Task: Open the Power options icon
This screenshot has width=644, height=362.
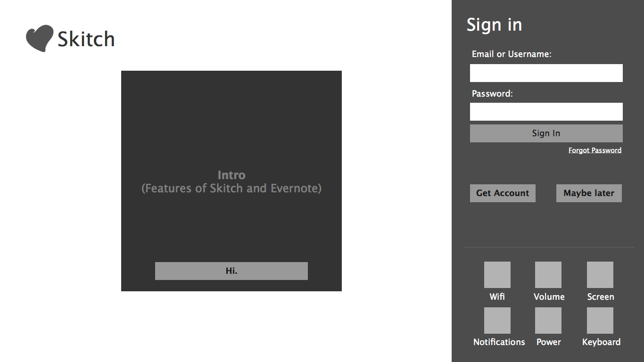Action: 548,321
